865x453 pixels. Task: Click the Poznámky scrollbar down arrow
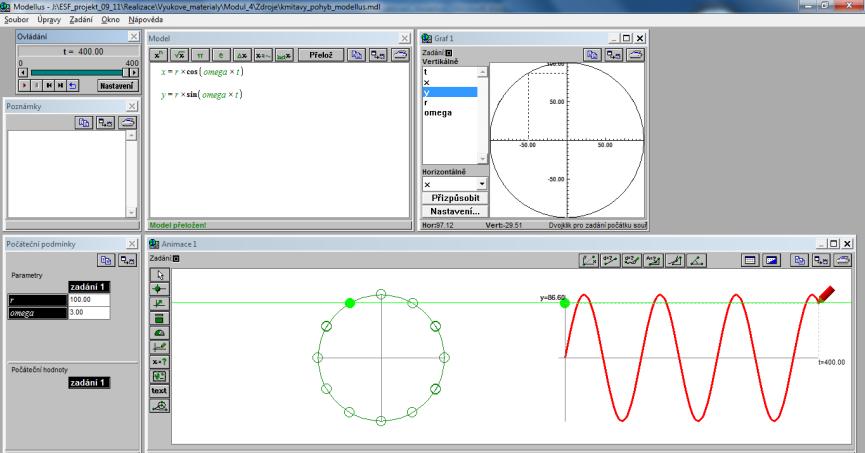point(131,212)
